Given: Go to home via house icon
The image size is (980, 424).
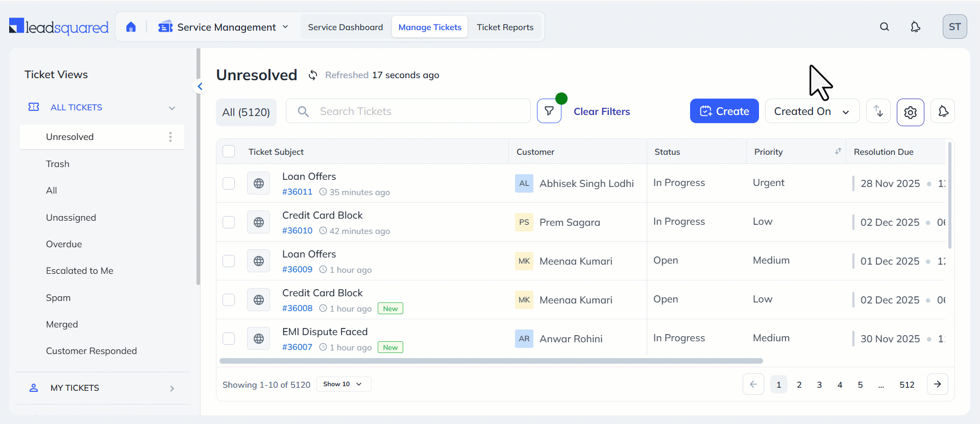Looking at the screenshot, I should (x=131, y=27).
